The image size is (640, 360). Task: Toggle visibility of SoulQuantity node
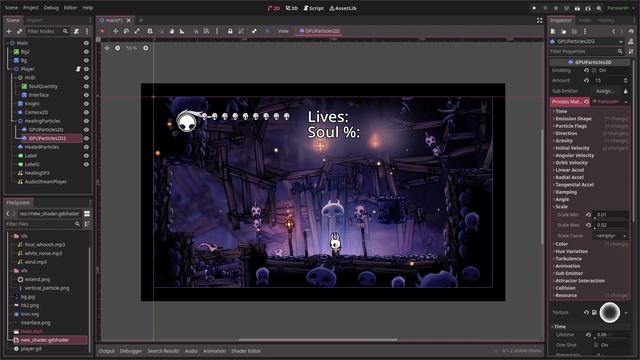[x=86, y=87]
